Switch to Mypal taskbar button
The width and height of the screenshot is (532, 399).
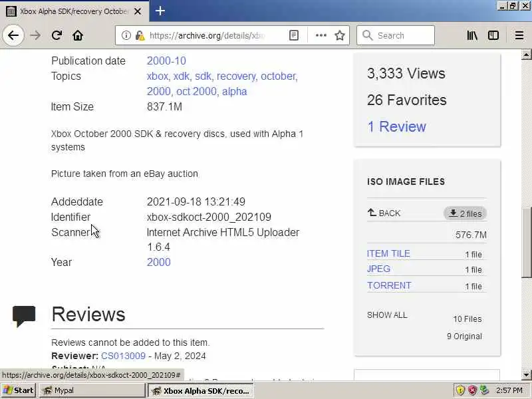point(92,390)
